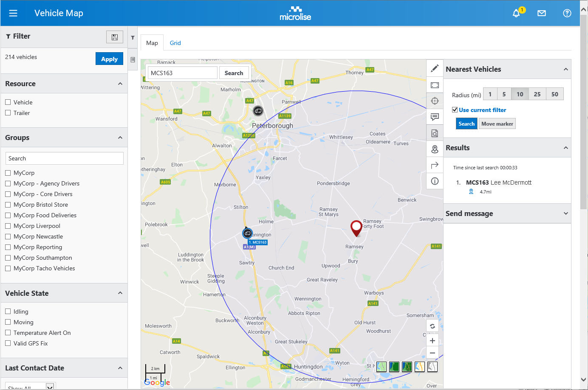Switch to the Map tab
This screenshot has height=390, width=588.
pyautogui.click(x=152, y=43)
